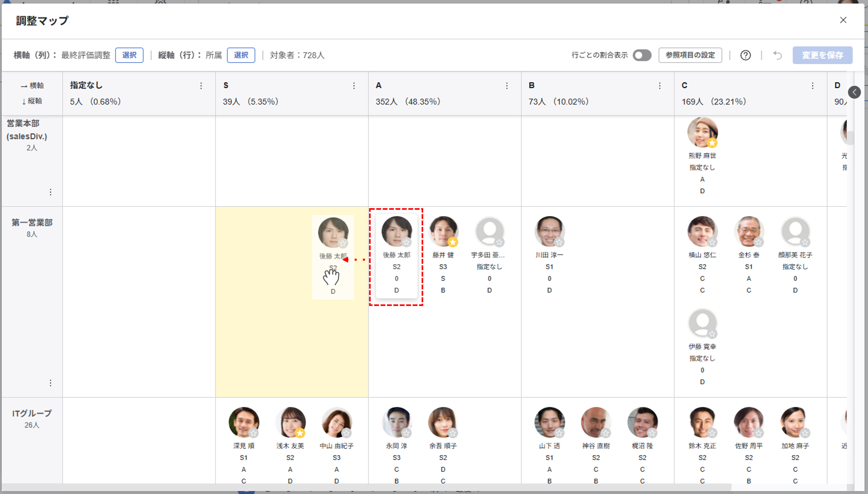Toggle the star on 藤井 健

[x=452, y=242]
